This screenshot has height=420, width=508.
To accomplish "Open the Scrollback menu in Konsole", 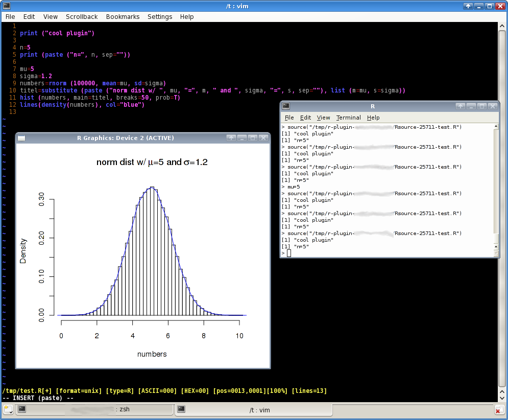I will [82, 16].
